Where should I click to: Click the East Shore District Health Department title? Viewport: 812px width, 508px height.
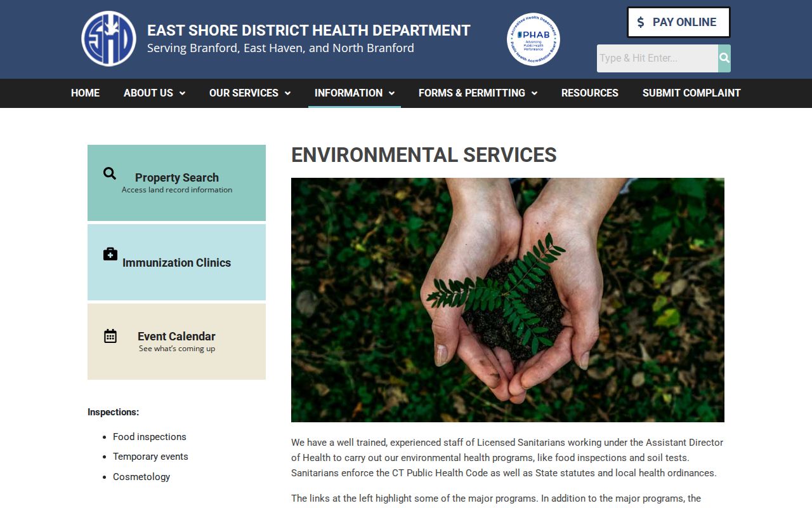click(x=309, y=30)
